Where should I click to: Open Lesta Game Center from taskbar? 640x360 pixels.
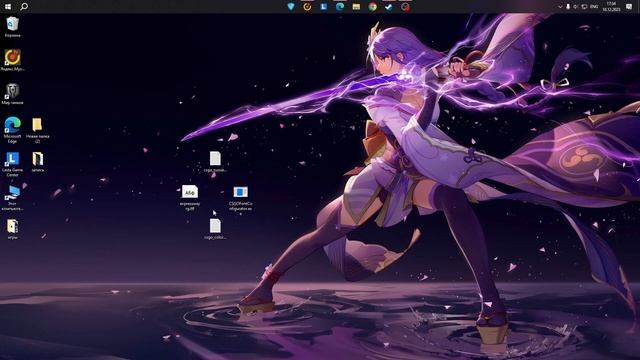coord(324,7)
